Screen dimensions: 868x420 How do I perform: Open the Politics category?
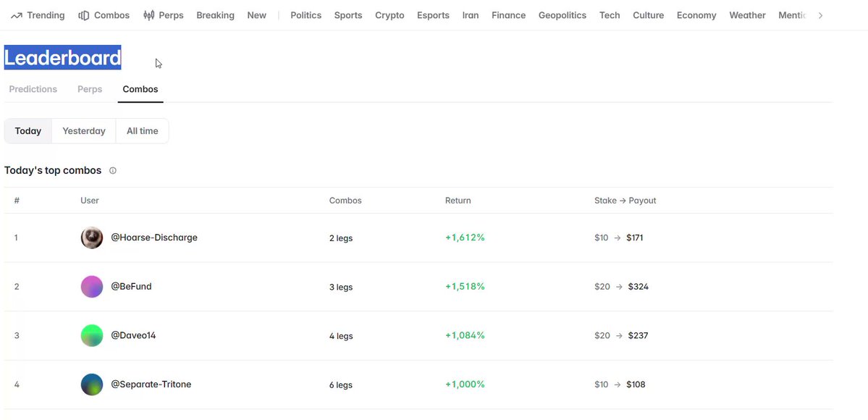(306, 15)
